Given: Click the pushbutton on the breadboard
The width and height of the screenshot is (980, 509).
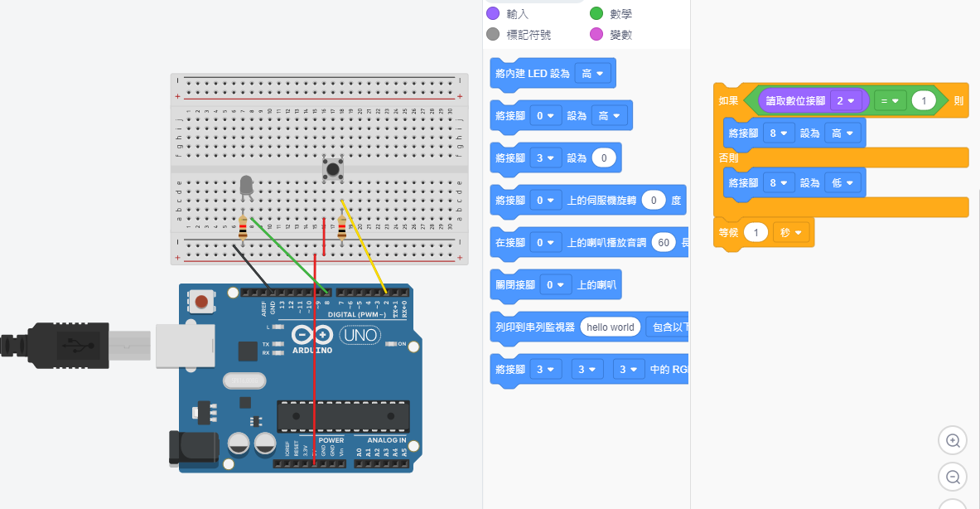Looking at the screenshot, I should 333,170.
